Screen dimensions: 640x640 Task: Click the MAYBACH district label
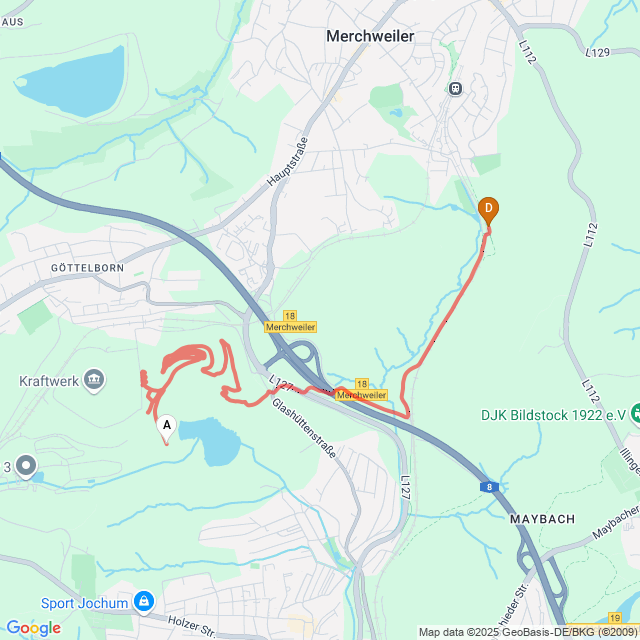click(542, 519)
